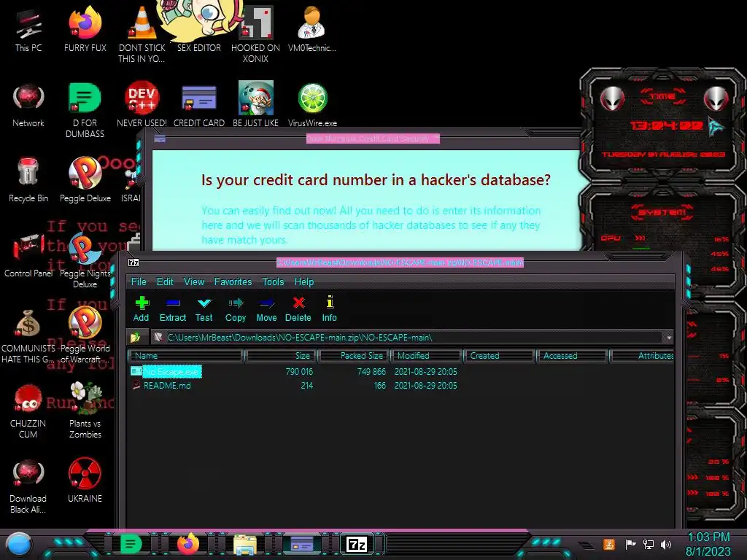This screenshot has width=747, height=560.
Task: Select the CHUZZIN desktop icon
Action: click(28, 411)
